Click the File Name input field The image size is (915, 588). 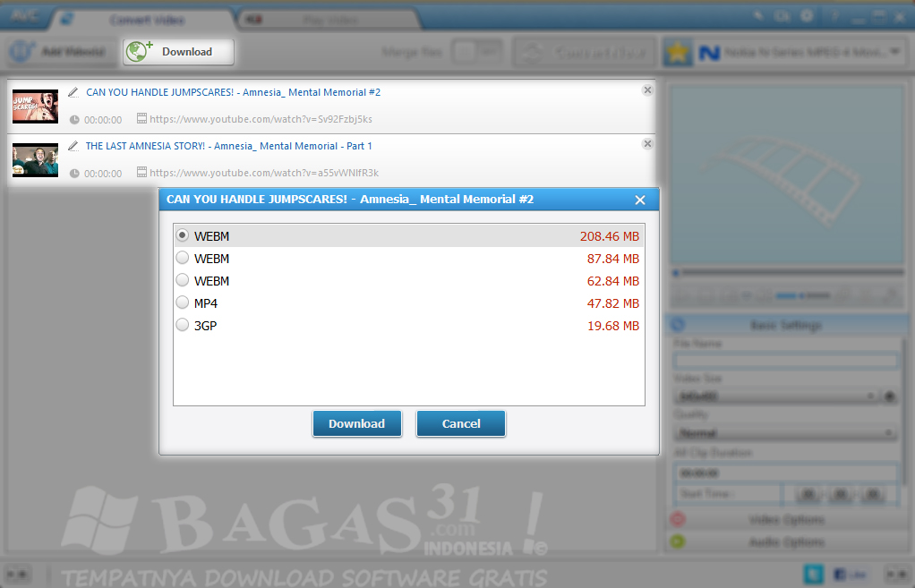(x=785, y=361)
